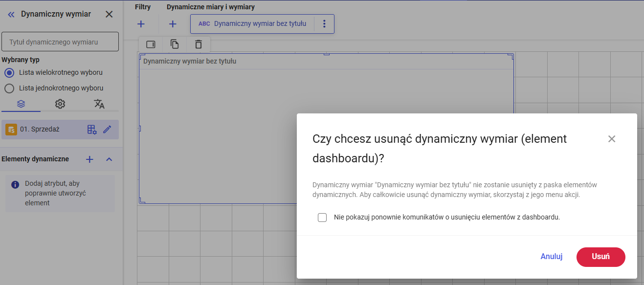
Task: Check Nie pokazuj ponownie komunikatów checkbox
Action: [x=322, y=218]
